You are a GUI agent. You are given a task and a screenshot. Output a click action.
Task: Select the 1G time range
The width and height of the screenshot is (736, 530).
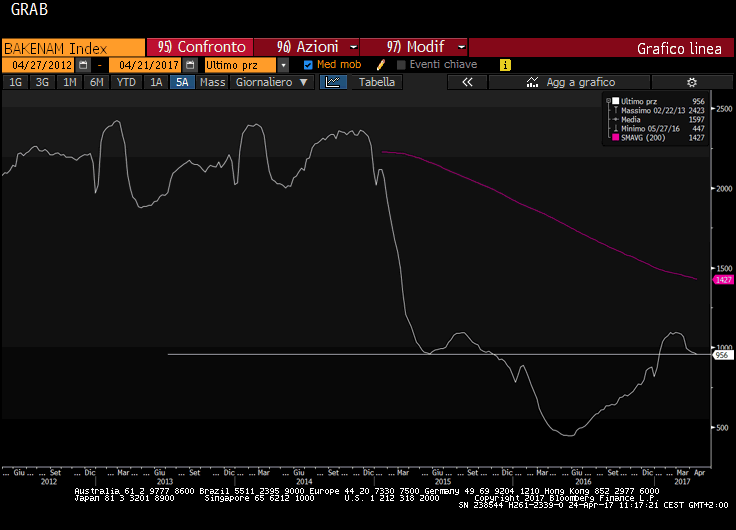pyautogui.click(x=15, y=82)
